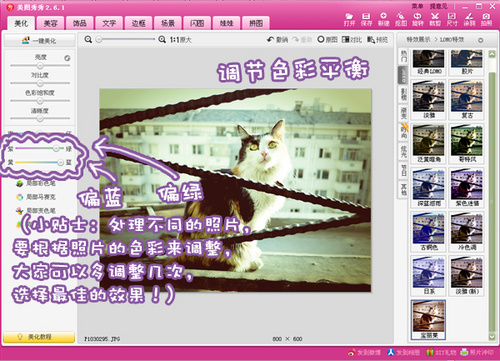This screenshot has height=361, width=500.
Task: Select the 局部马赛克 tool
Action: [x=36, y=197]
